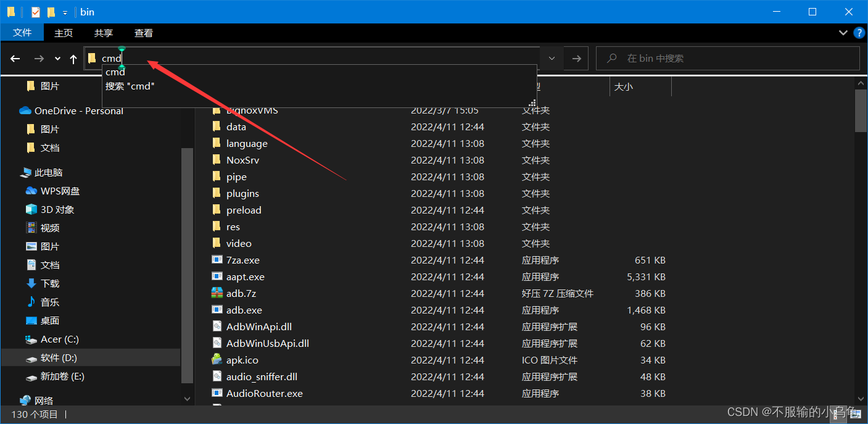Click the 在 bin 中搜索 search box

[x=728, y=59]
